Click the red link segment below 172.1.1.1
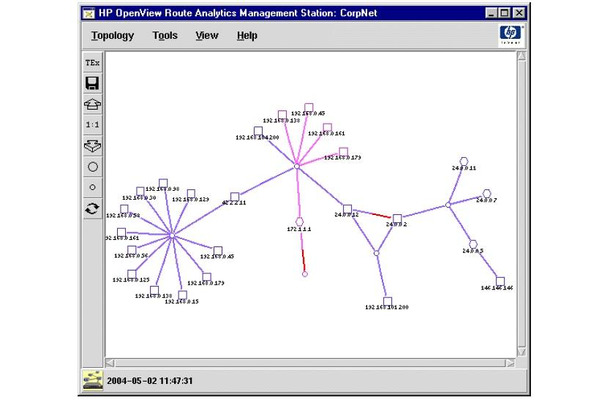This screenshot has height=400, width=610. tap(303, 261)
